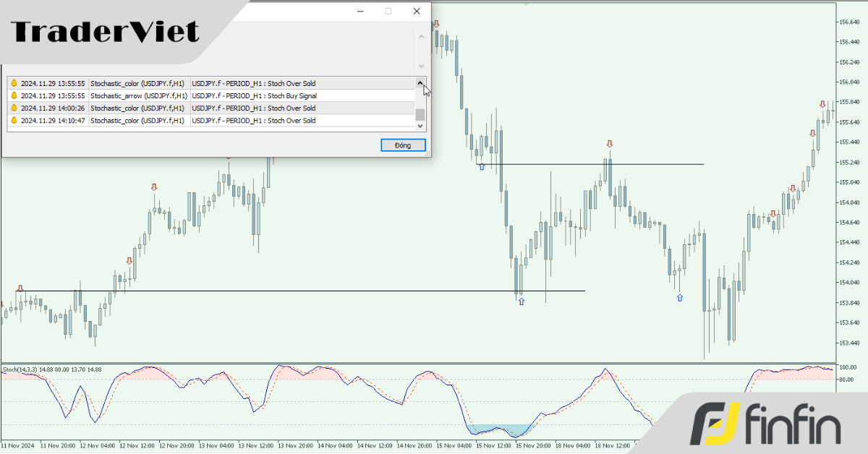Select the red sell arrow above the latest candle
868x454 pixels.
click(x=822, y=105)
